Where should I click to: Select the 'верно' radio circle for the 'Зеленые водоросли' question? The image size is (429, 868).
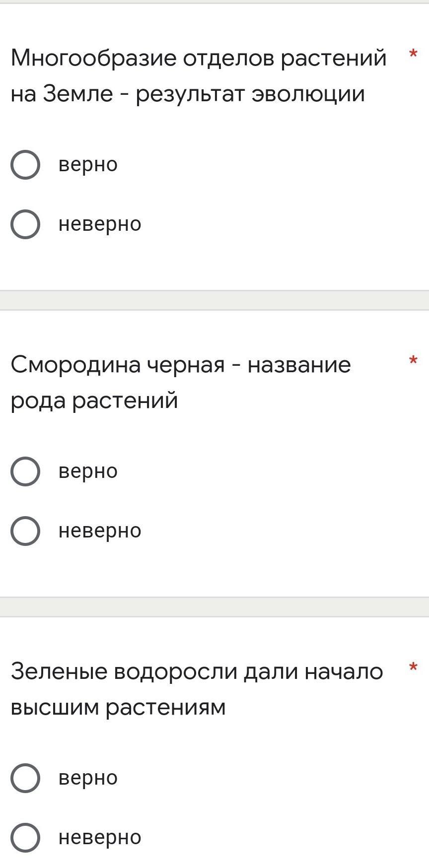tap(25, 778)
